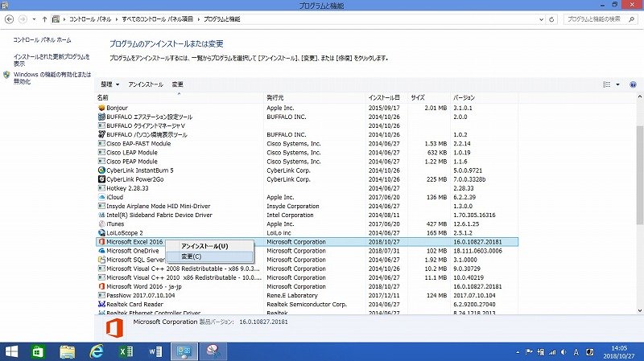Screen dimensions: 644x361
Task: Open Excel from the taskbar
Action: click(126, 352)
